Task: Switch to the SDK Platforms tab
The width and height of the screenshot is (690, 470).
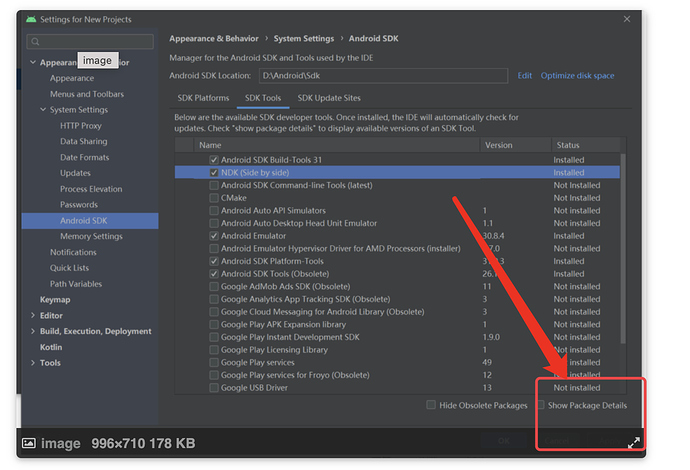Action: pyautogui.click(x=203, y=98)
